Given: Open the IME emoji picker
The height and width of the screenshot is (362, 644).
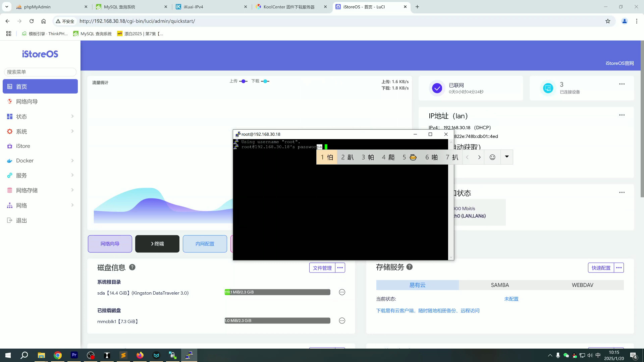Looking at the screenshot, I should (x=492, y=157).
